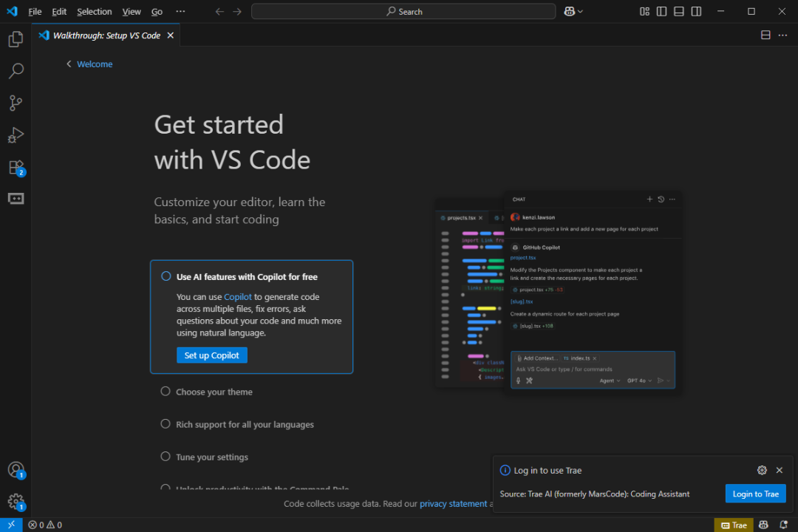Select the Tune your settings step circle

(166, 456)
